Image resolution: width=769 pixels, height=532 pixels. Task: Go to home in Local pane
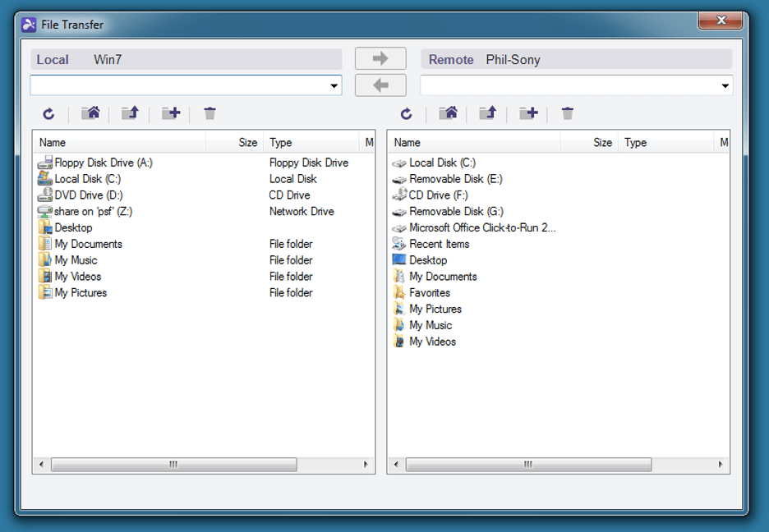(x=90, y=113)
